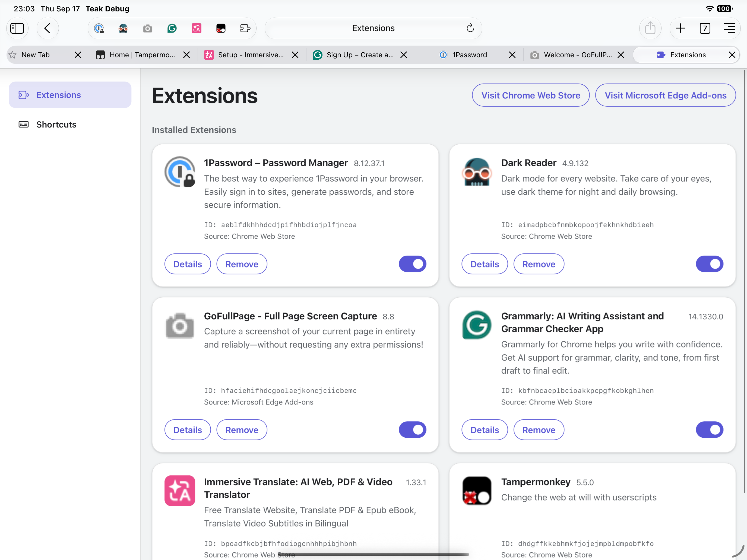Click the Immersive Translate card icon
The width and height of the screenshot is (747, 560).
pos(180,491)
